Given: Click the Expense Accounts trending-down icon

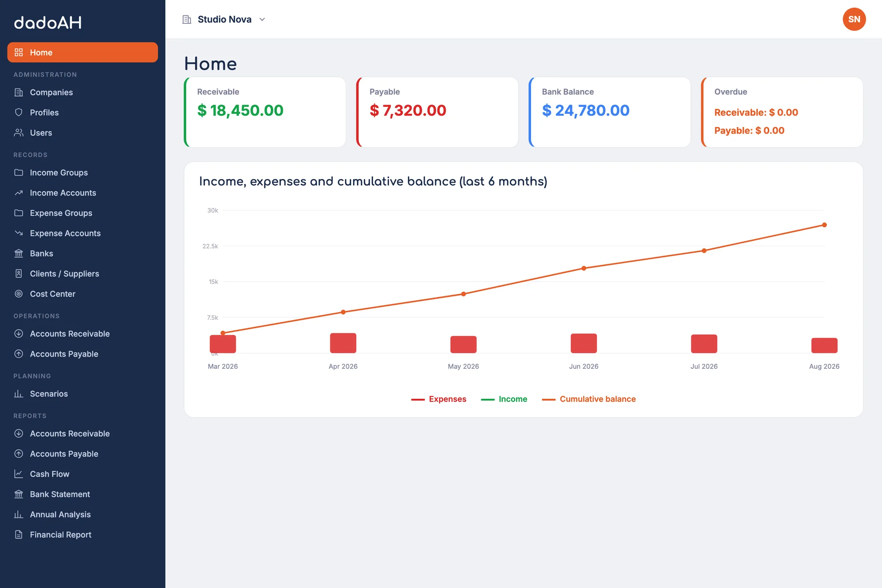Looking at the screenshot, I should pos(19,233).
